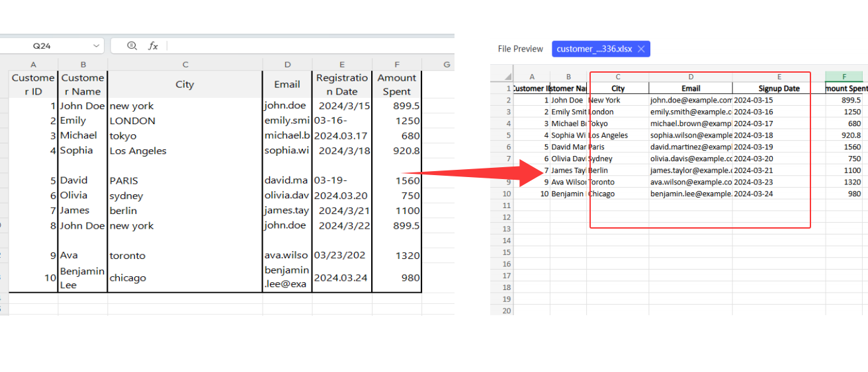Click the zoom magnifier icon beside fx
Viewport: 868px width, 372px height.
[132, 46]
